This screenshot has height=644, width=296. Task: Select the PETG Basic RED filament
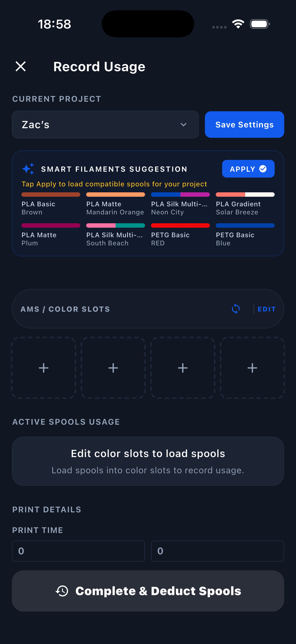(180, 235)
